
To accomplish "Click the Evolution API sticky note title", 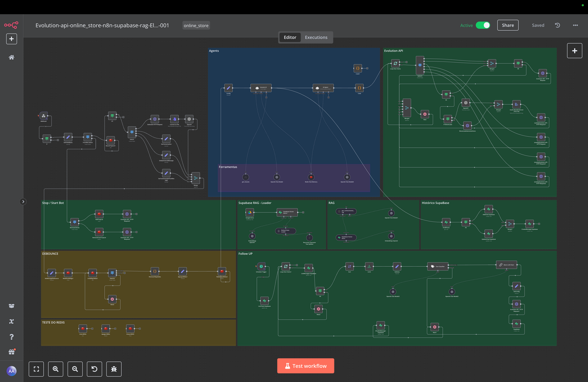I will [x=393, y=51].
